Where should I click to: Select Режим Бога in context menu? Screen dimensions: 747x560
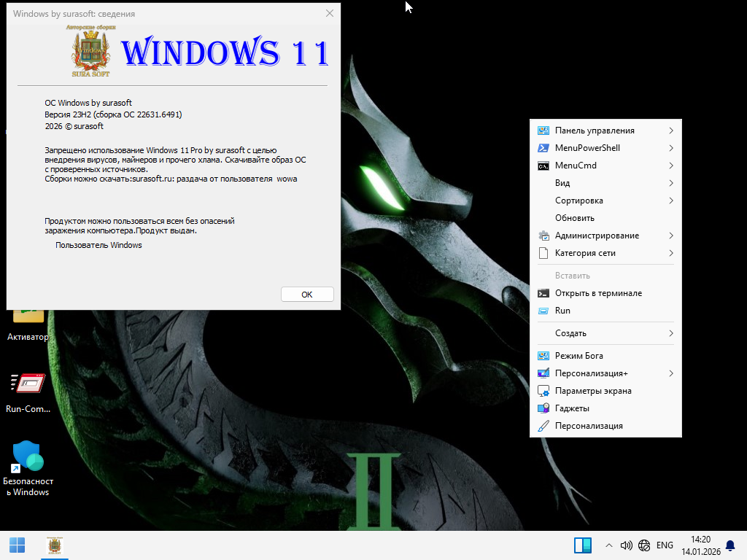pyautogui.click(x=579, y=356)
